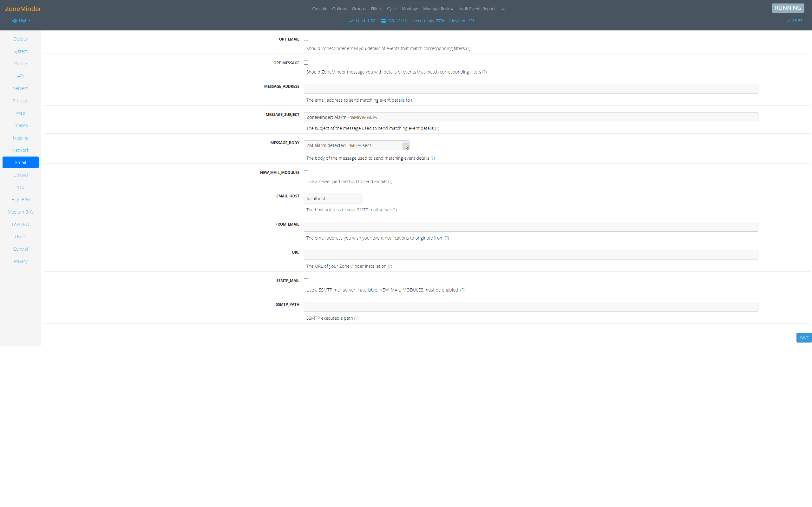Click the SAVE button

(804, 338)
